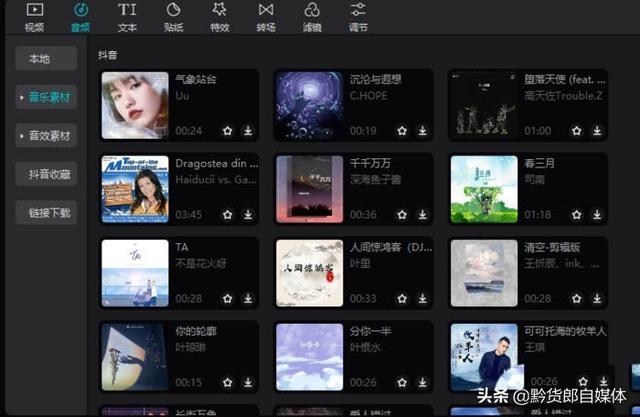Download the song 分你一半
The height and width of the screenshot is (417, 640).
pos(422,382)
